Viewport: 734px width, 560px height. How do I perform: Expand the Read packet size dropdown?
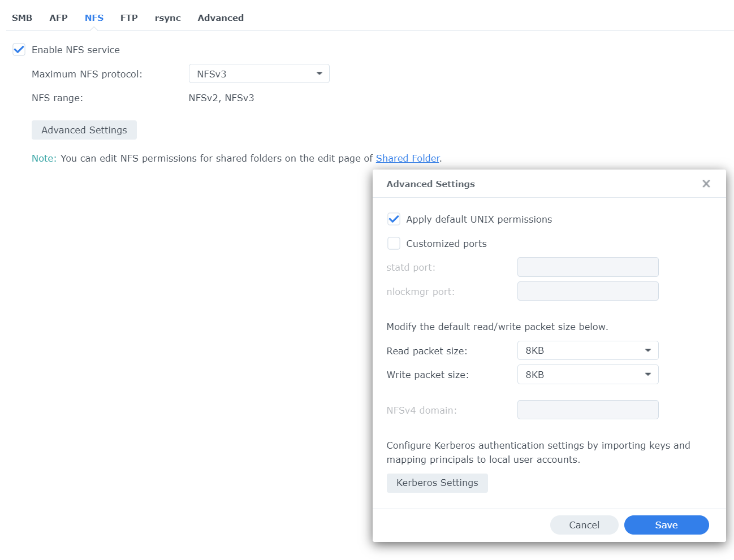pos(588,350)
